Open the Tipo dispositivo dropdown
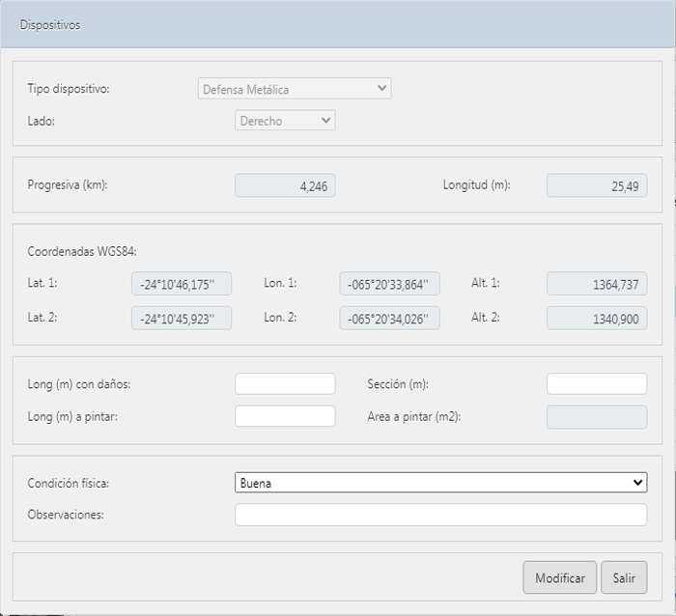The image size is (676, 616). (294, 89)
